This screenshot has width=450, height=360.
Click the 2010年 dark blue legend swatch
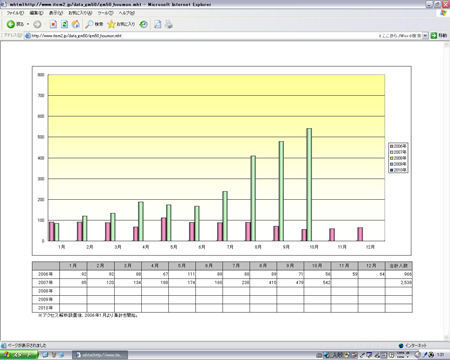(392, 170)
